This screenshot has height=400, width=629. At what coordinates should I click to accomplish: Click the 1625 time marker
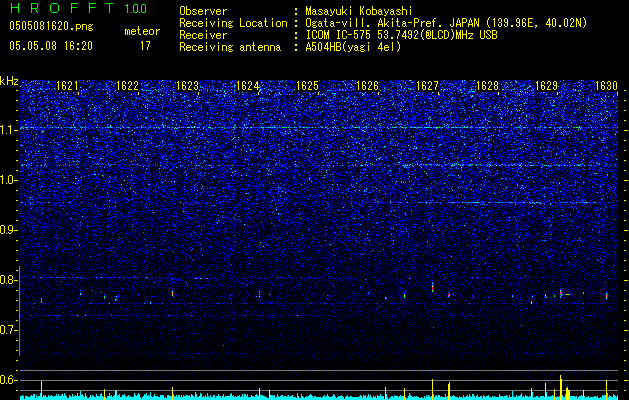307,86
